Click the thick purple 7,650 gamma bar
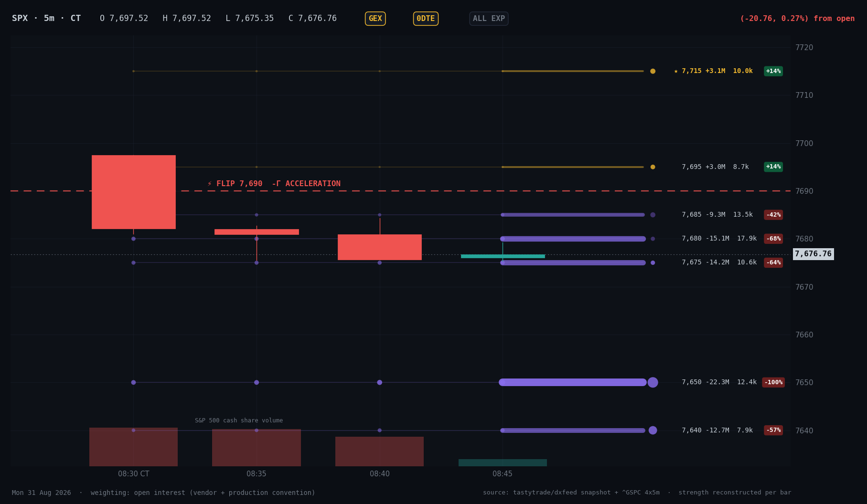The width and height of the screenshot is (867, 504). [573, 382]
